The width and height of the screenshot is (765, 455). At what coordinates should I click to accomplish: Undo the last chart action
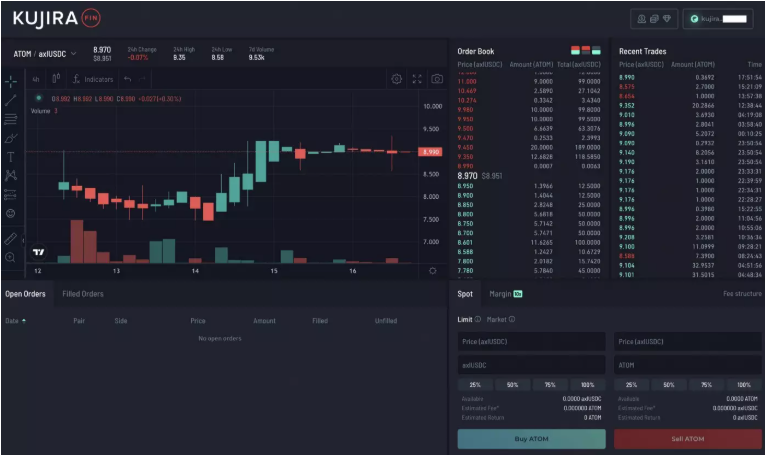click(127, 79)
